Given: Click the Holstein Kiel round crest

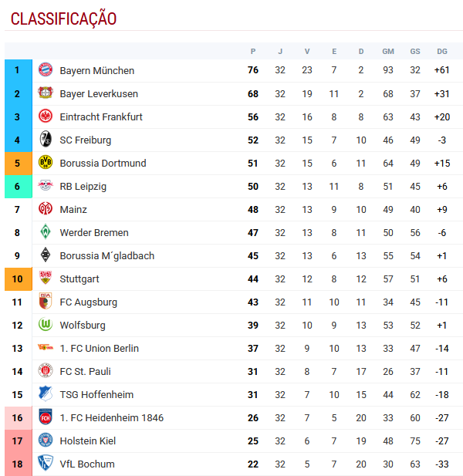Looking at the screenshot, I should coord(46,441).
